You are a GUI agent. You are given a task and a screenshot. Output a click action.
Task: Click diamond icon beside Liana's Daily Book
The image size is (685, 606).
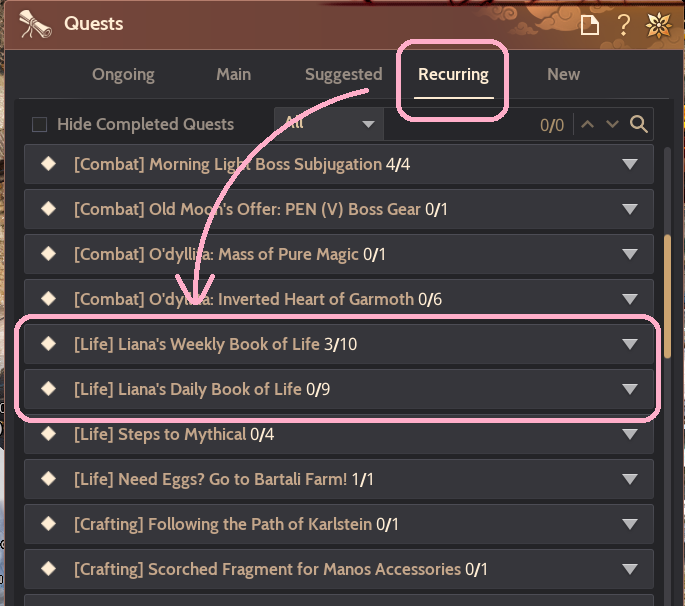47,389
